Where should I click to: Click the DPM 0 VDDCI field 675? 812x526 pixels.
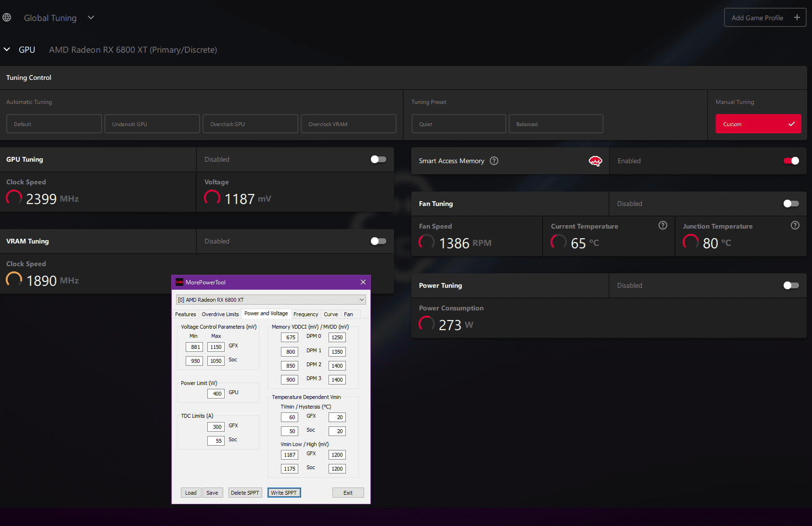(290, 337)
